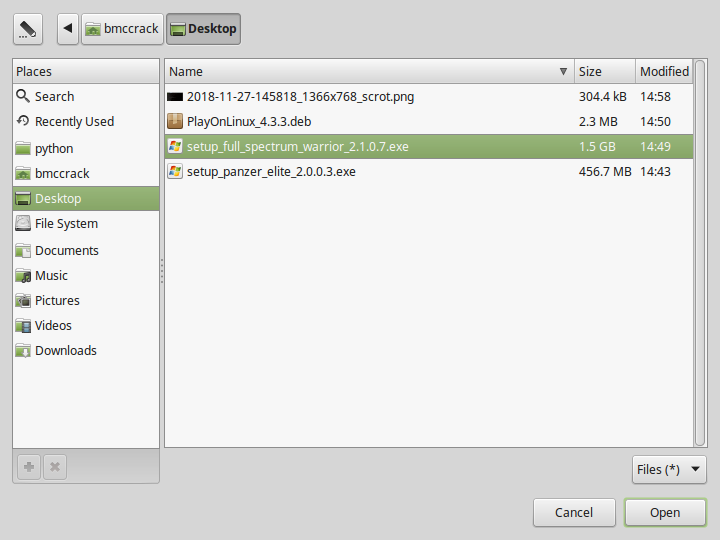Open Music folder in sidebar
Screen dimensions: 720x540
[x=86, y=276]
